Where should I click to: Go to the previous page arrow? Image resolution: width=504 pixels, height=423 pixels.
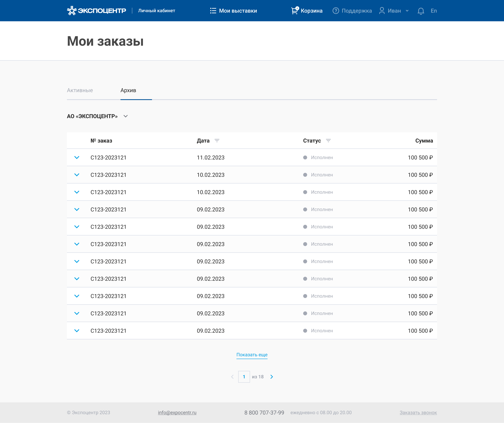[x=232, y=377]
